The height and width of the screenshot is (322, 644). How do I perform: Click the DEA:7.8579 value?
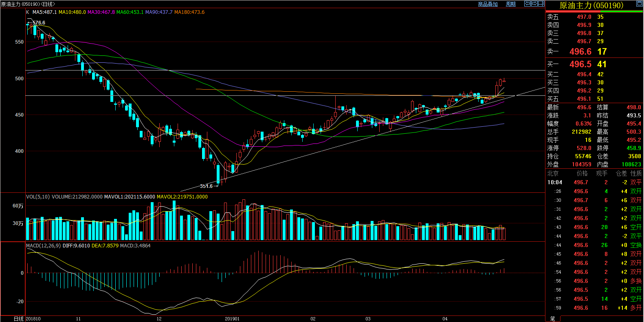pos(105,246)
